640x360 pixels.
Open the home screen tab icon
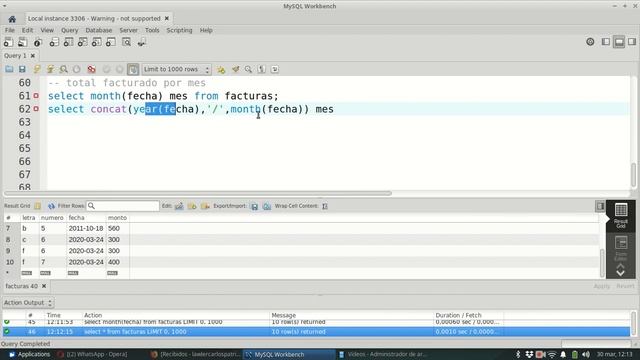coord(12,19)
